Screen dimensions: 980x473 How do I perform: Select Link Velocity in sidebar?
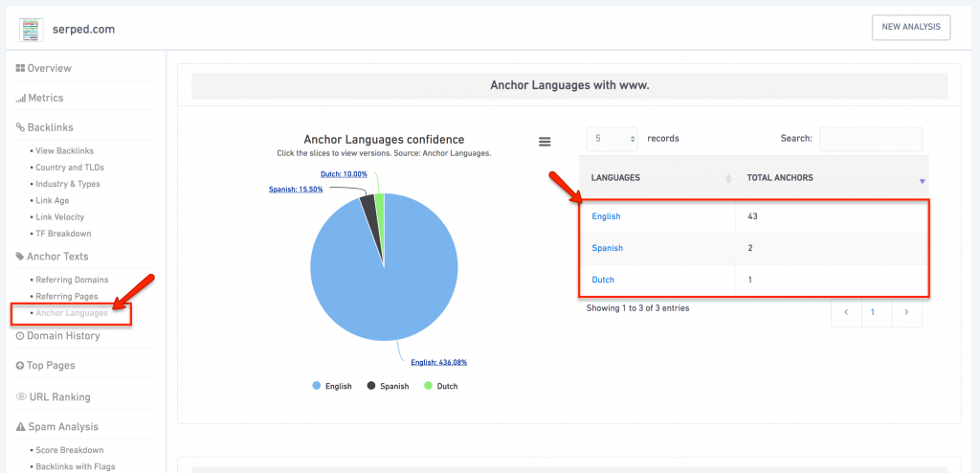coord(59,216)
